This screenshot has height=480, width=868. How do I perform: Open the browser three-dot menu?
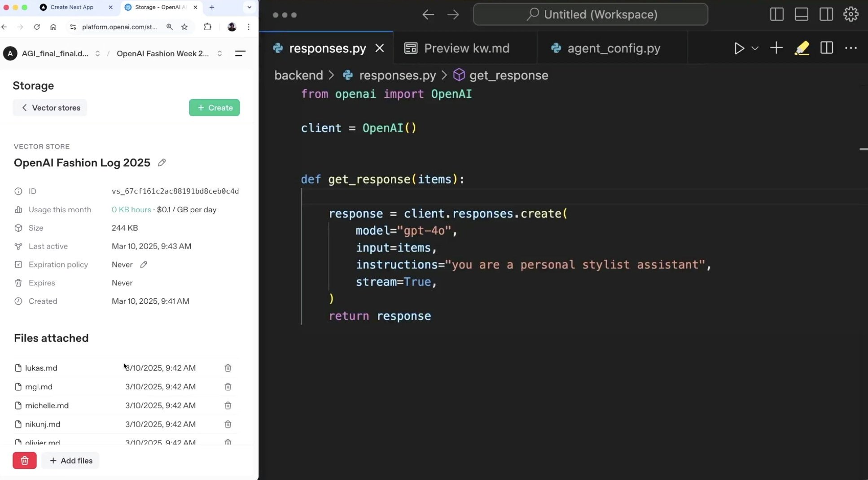pyautogui.click(x=249, y=27)
